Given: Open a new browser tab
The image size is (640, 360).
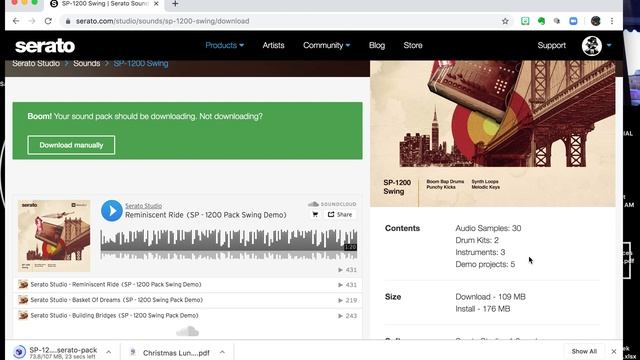Looking at the screenshot, I should tap(175, 4).
